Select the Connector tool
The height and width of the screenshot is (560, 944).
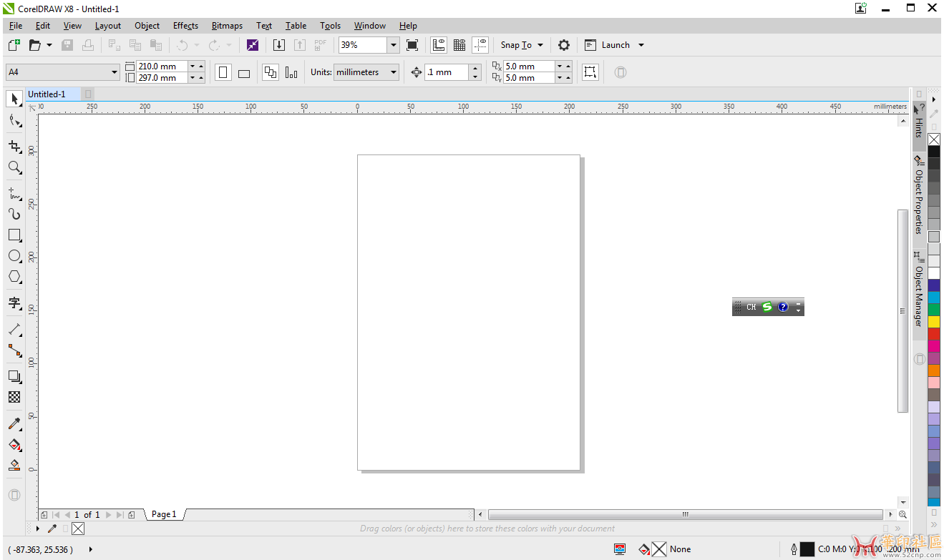click(14, 350)
